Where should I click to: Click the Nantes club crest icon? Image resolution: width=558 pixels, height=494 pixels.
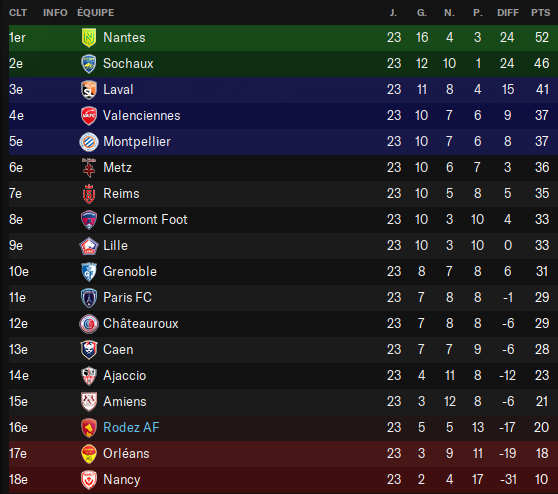(89, 38)
